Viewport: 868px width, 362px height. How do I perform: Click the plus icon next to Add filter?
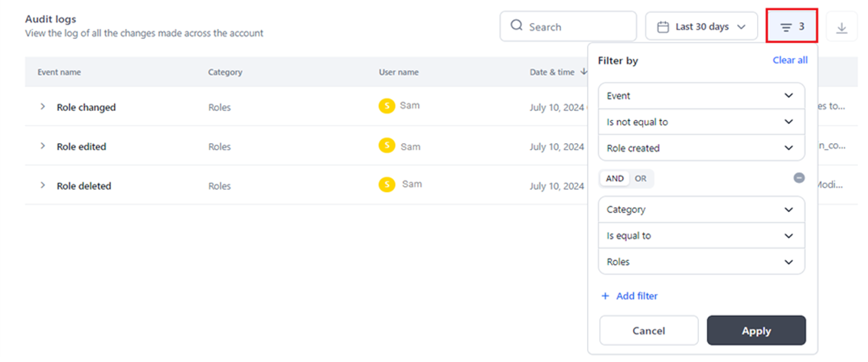click(605, 296)
